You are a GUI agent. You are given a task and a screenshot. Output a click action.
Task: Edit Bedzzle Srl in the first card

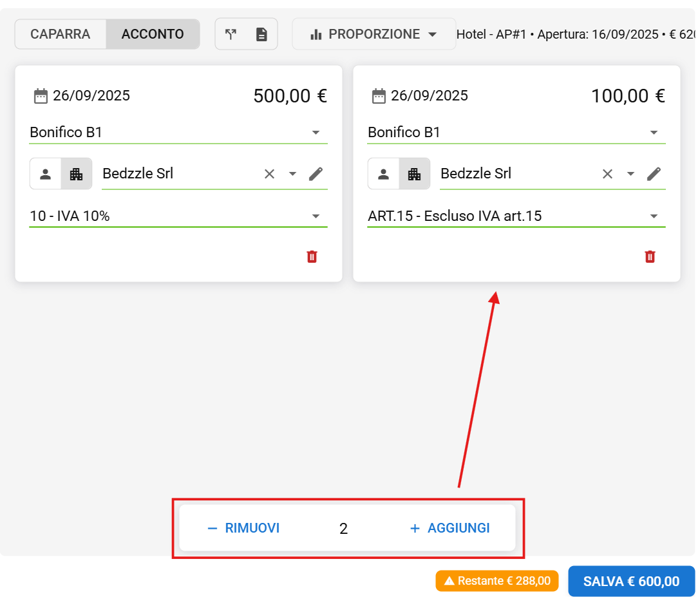(316, 174)
